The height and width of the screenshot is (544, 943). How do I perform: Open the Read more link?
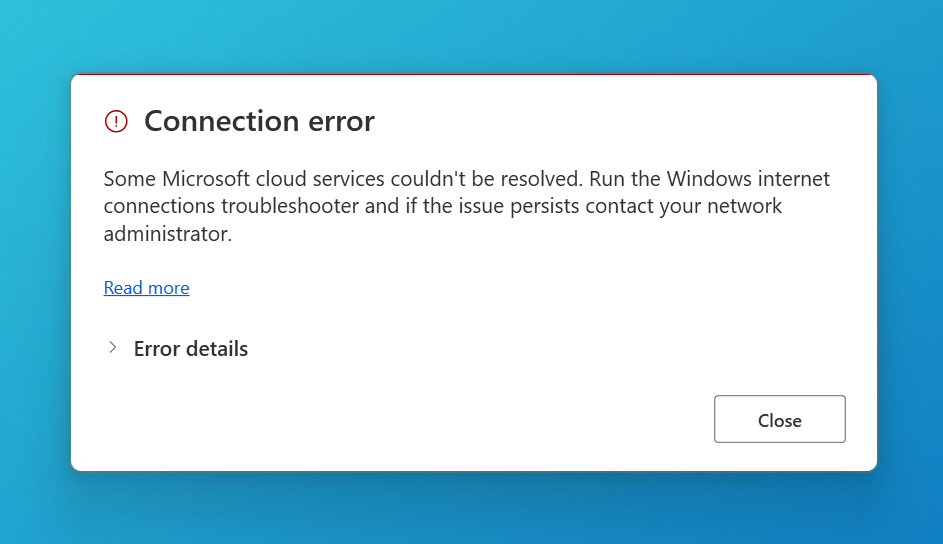click(x=146, y=288)
